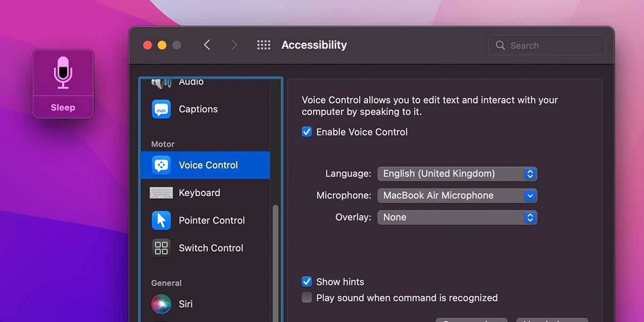Go forward with the right chevron
This screenshot has width=644, height=322.
click(x=234, y=45)
